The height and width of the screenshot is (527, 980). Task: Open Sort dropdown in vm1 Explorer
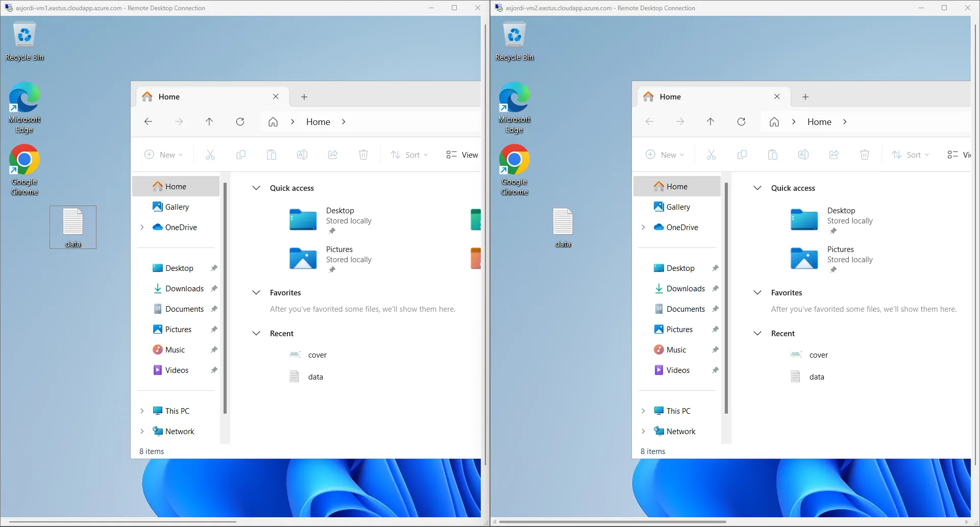tap(409, 155)
